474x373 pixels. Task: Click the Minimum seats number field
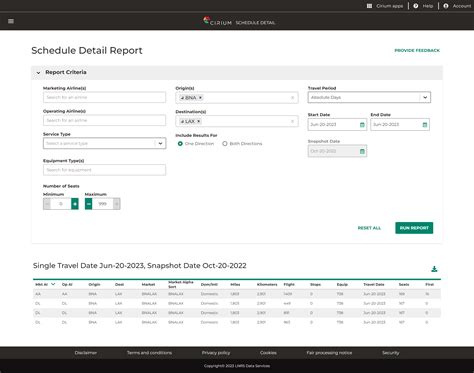pos(61,204)
